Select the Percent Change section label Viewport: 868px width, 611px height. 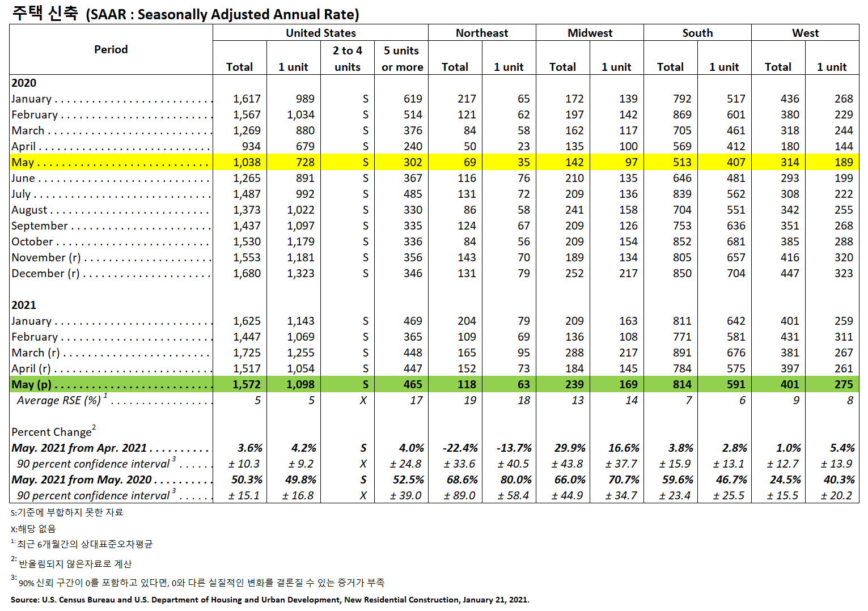[52, 432]
